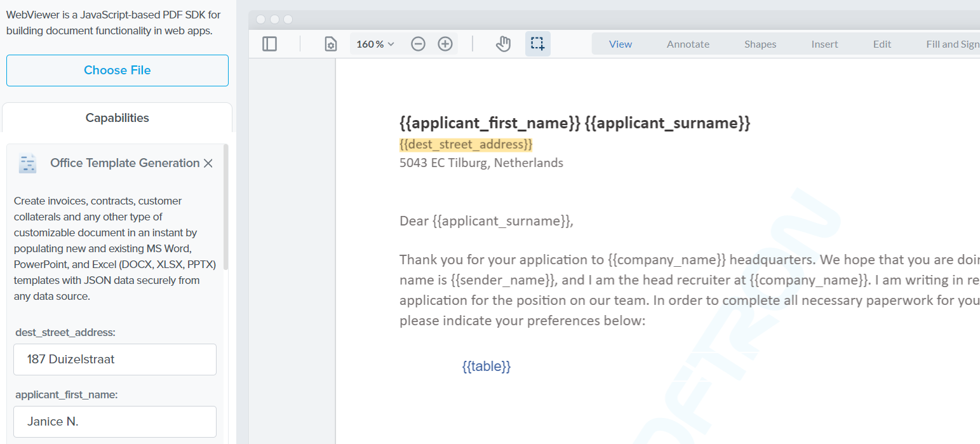The height and width of the screenshot is (444, 980).
Task: Click the highlighted dest_street_address placeholder
Action: tap(466, 144)
